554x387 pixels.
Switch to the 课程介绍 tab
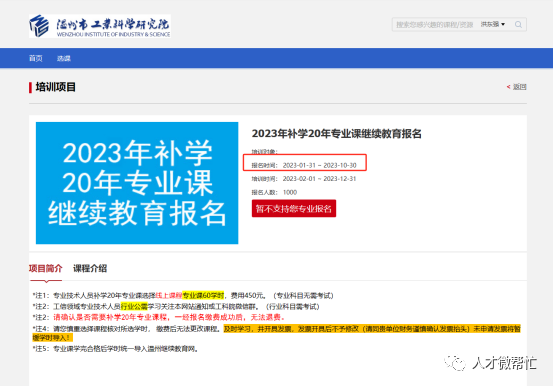pyautogui.click(x=90, y=268)
